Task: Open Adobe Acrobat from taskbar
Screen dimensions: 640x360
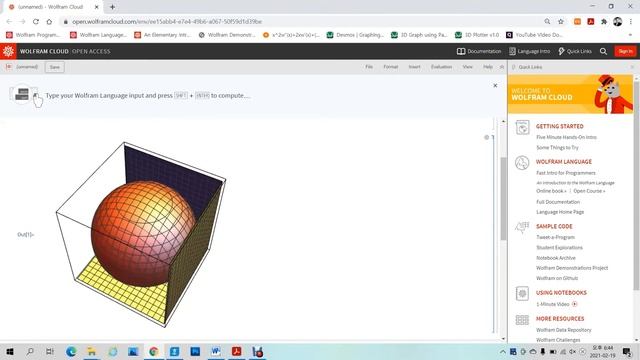Action: click(x=236, y=351)
